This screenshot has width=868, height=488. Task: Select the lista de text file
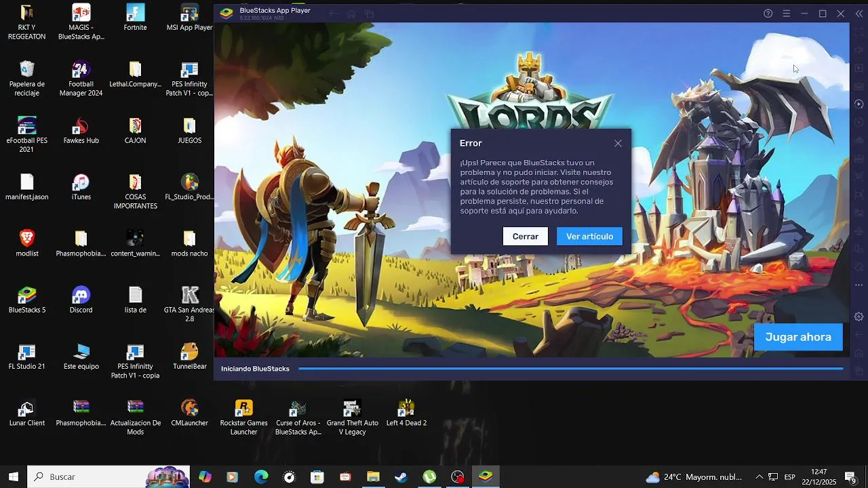[x=136, y=300]
